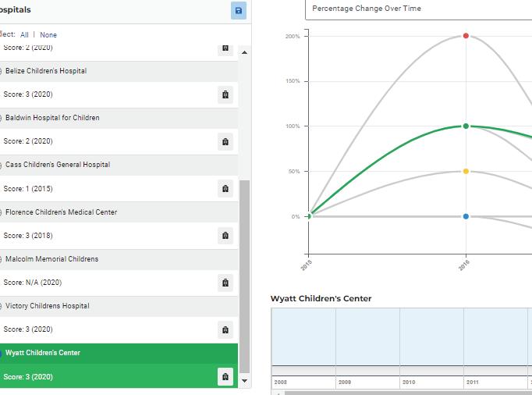Click the red data point at 200%
This screenshot has width=532, height=395.
[466, 36]
